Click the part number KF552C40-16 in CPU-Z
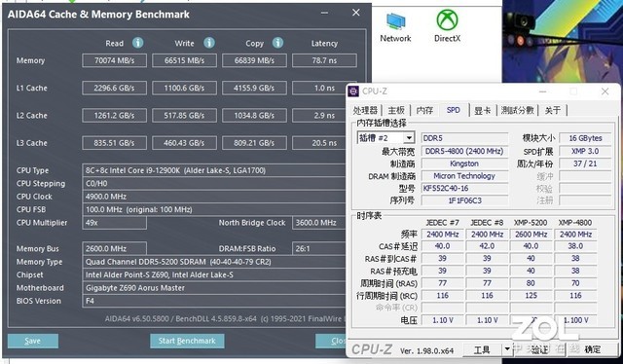This screenshot has height=364, width=623. pyautogui.click(x=464, y=189)
